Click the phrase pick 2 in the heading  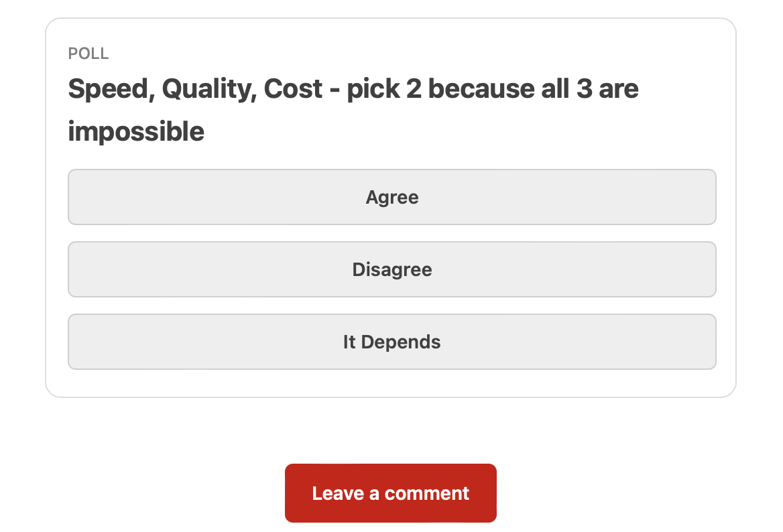[x=384, y=89]
